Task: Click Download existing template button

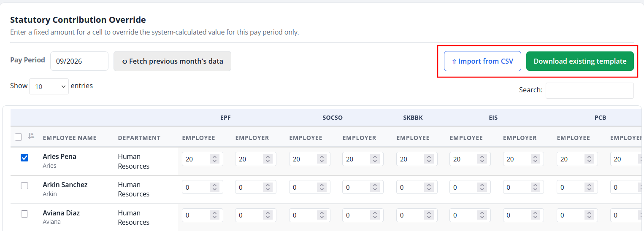Action: click(580, 61)
